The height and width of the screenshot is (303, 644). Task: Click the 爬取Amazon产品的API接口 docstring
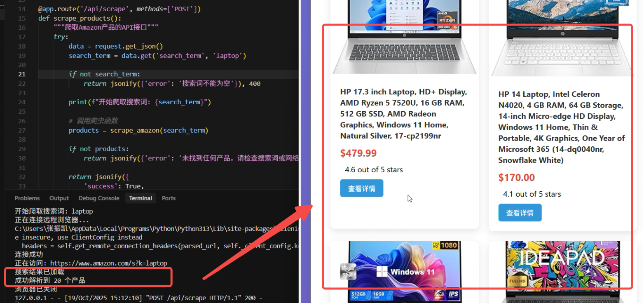pyautogui.click(x=106, y=28)
